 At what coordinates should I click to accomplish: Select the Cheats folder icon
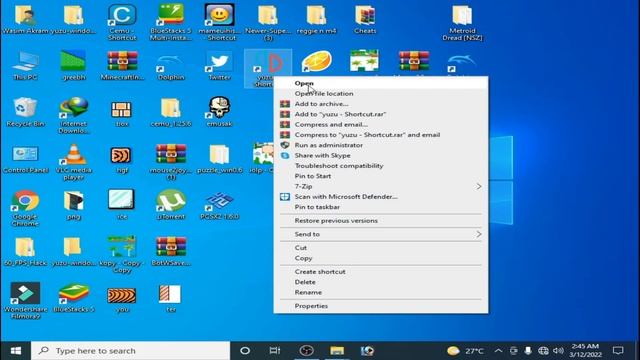click(365, 18)
